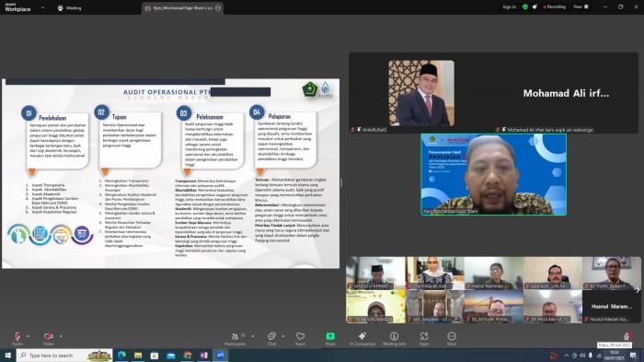This screenshot has width=644, height=362.
Task: Expand the video options arrow
Action: point(61,336)
